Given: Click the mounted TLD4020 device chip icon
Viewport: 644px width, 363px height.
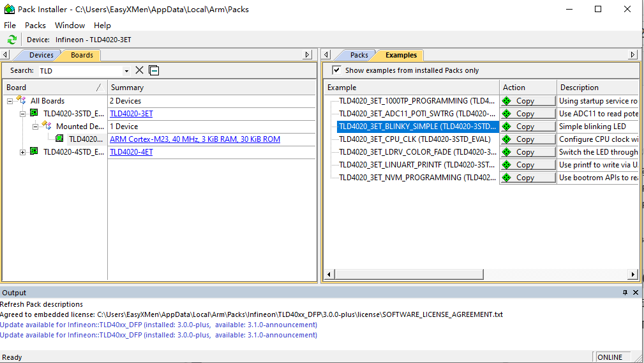Looking at the screenshot, I should (59, 139).
